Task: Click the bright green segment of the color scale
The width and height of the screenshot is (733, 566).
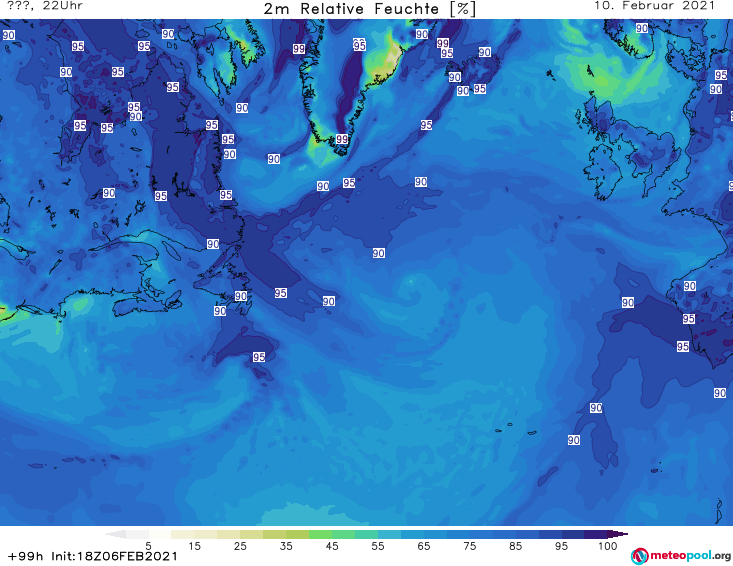Action: 320,534
